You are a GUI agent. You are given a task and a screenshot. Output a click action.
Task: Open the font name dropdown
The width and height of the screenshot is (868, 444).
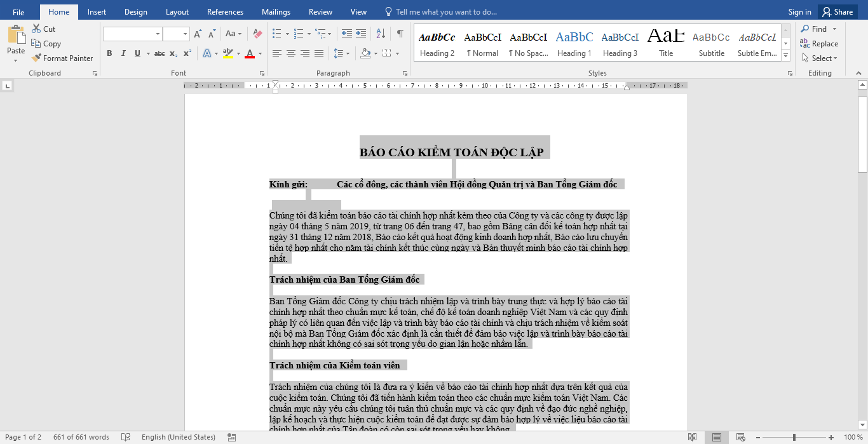158,34
